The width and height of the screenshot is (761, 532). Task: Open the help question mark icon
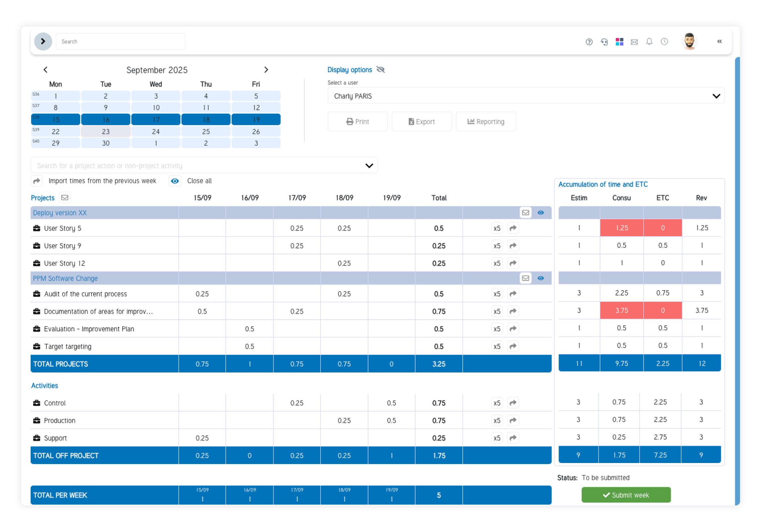click(589, 41)
